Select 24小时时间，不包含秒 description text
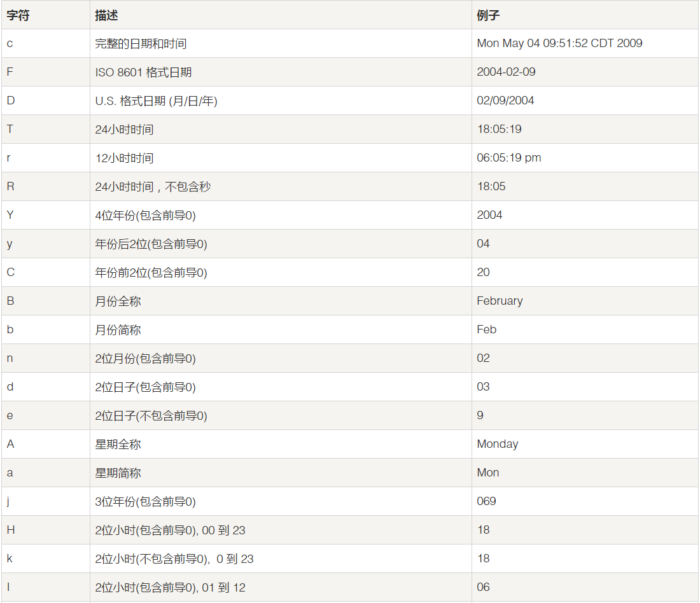 (x=153, y=187)
